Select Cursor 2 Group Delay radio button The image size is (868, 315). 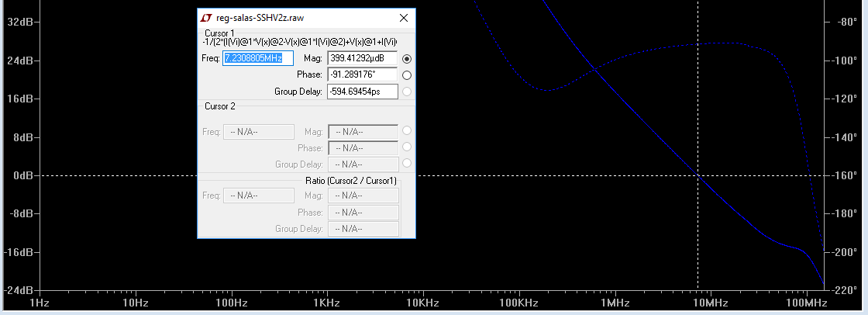407,163
